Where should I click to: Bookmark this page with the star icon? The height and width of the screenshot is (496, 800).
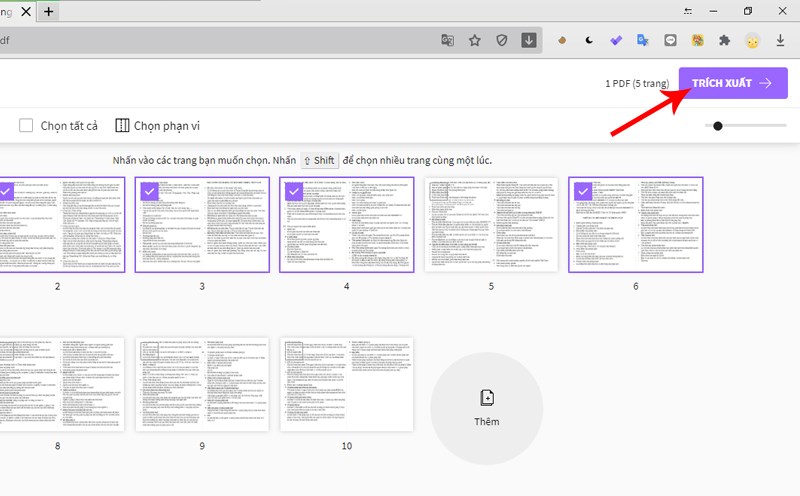tap(475, 41)
